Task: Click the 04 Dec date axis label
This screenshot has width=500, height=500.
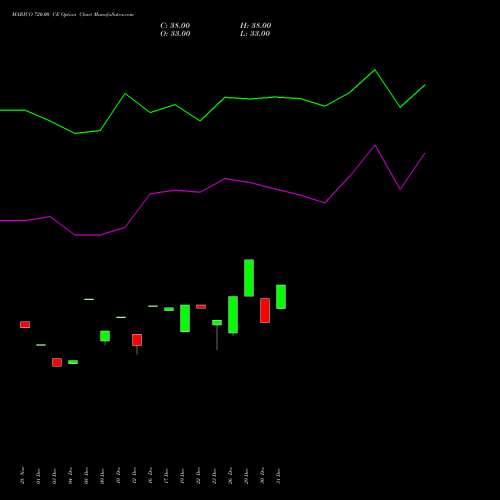Action: (x=70, y=476)
